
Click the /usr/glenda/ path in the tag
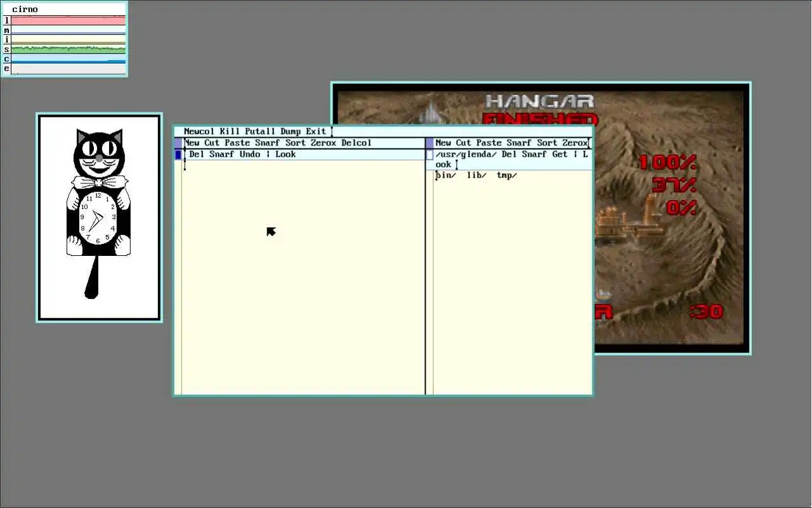pyautogui.click(x=466, y=154)
